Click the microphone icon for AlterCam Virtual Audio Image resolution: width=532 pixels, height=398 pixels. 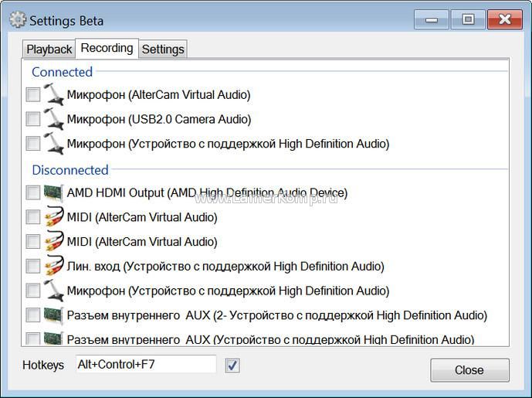pyautogui.click(x=53, y=94)
